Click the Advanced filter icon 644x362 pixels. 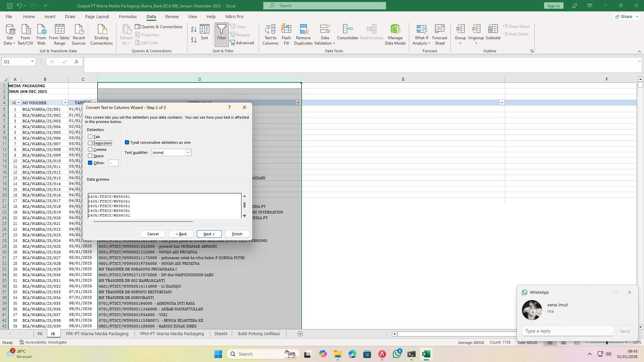(243, 43)
